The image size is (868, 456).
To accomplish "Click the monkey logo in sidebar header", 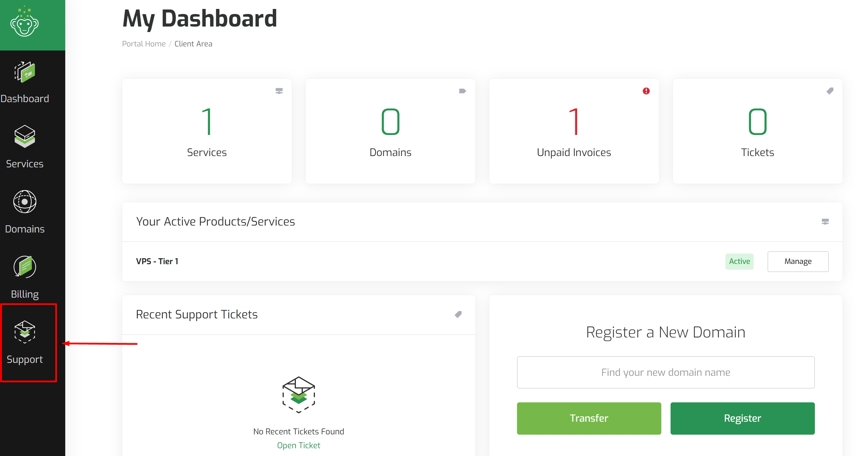I will pyautogui.click(x=24, y=22).
